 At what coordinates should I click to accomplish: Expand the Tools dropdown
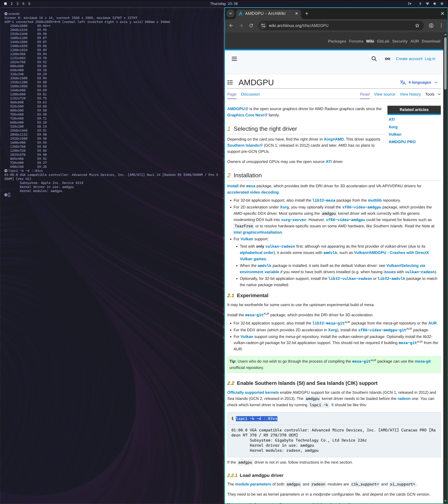(433, 94)
